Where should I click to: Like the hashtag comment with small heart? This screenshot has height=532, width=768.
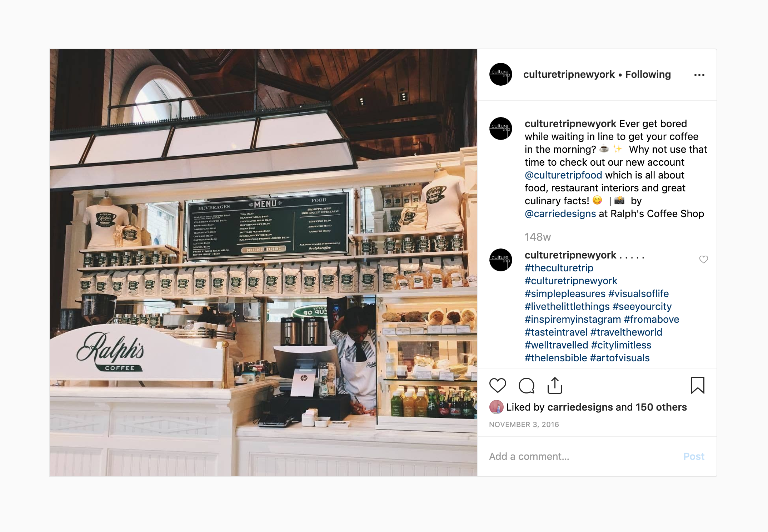(x=703, y=260)
